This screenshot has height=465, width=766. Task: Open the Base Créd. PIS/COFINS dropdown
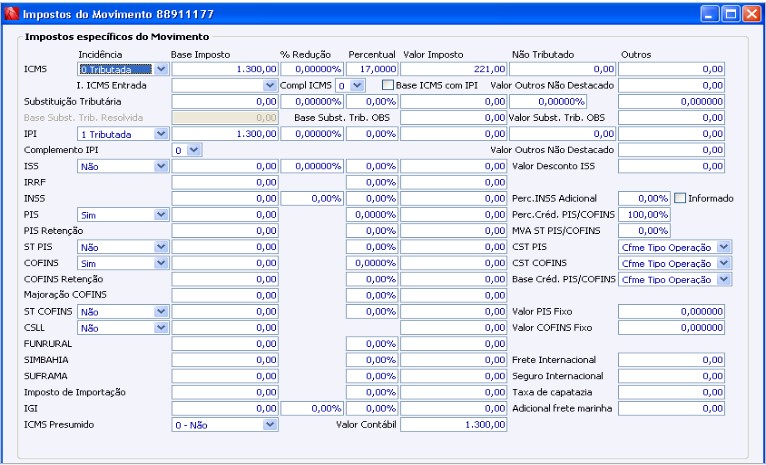point(724,279)
